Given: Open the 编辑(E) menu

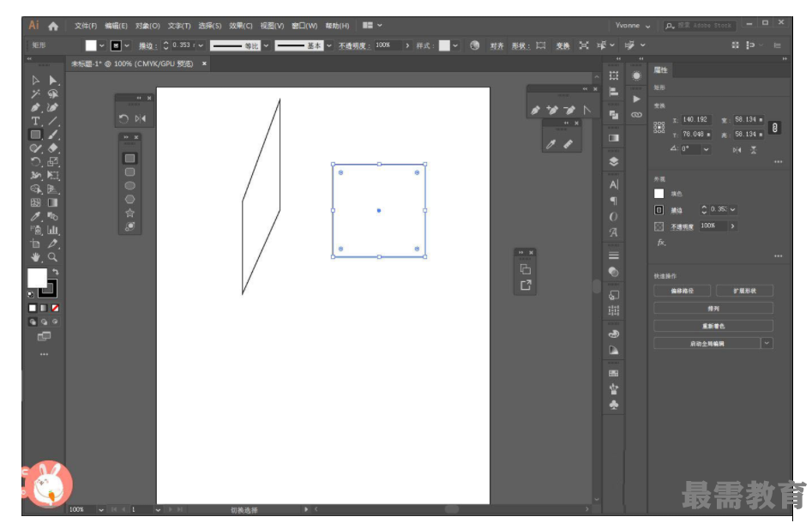Looking at the screenshot, I should click(x=116, y=26).
